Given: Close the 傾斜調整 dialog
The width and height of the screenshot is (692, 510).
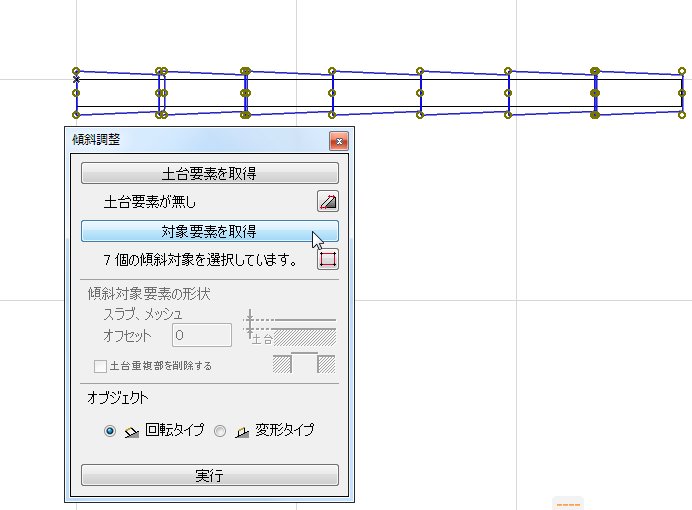Looking at the screenshot, I should (339, 141).
